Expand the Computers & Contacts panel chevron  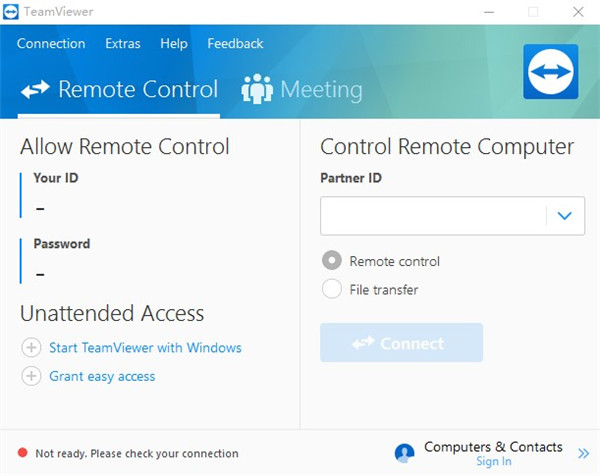pyautogui.click(x=584, y=454)
